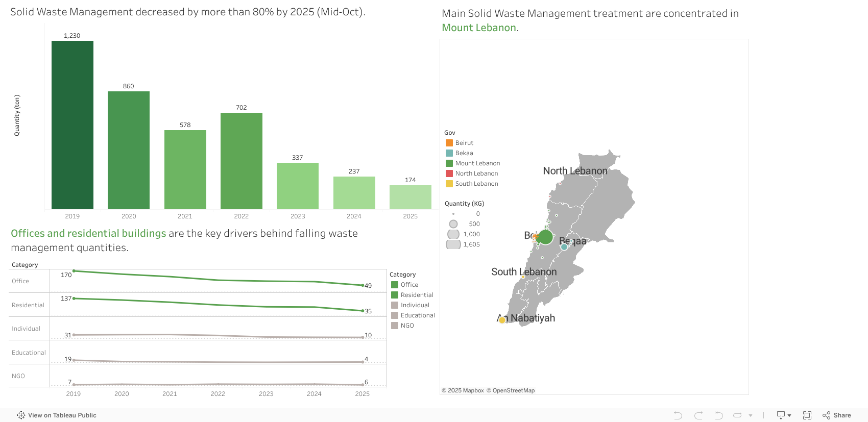This screenshot has width=868, height=422.
Task: Open the Download options dropdown
Action: [x=783, y=415]
